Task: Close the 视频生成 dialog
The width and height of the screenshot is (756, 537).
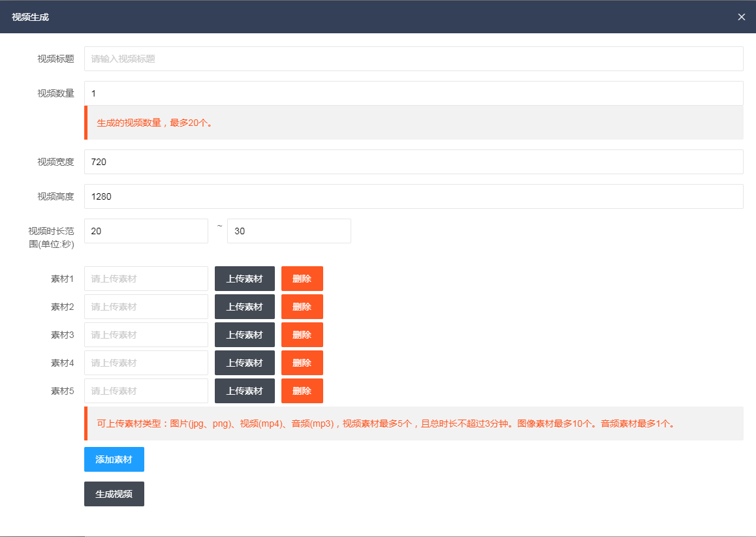Action: pos(741,17)
